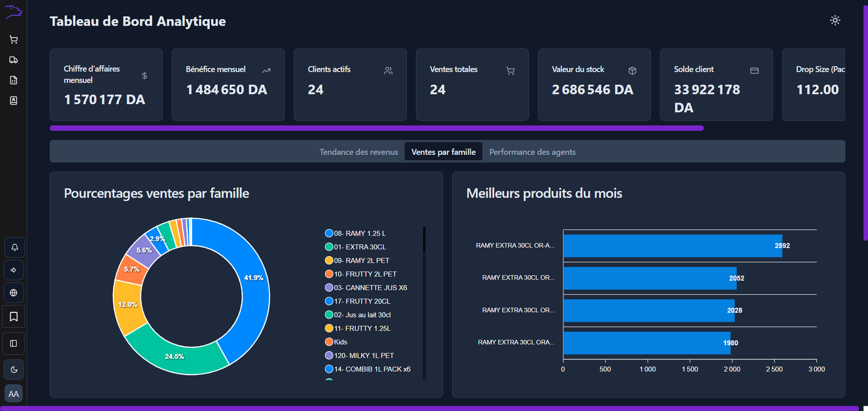
Task: Click the RAMY EXTRA 30CL ORA... bar label
Action: click(516, 342)
